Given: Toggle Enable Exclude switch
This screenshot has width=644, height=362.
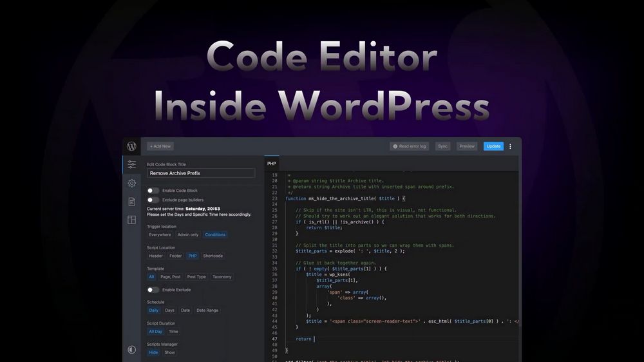Looking at the screenshot, I should pos(153,290).
